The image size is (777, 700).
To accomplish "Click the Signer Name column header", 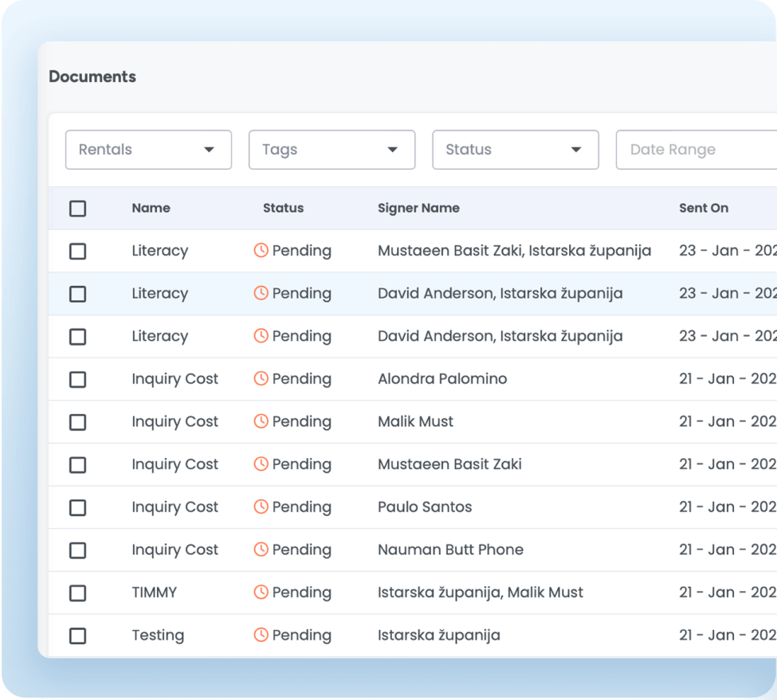I will pos(418,208).
